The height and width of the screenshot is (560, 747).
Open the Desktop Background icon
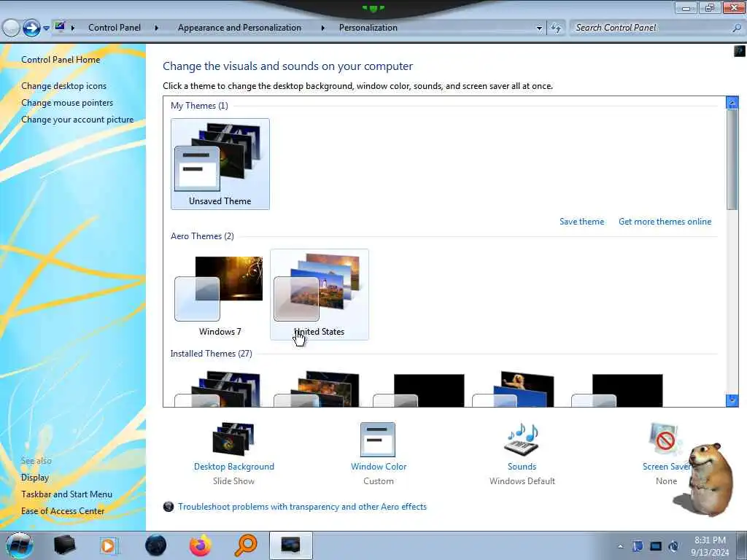[x=233, y=438]
